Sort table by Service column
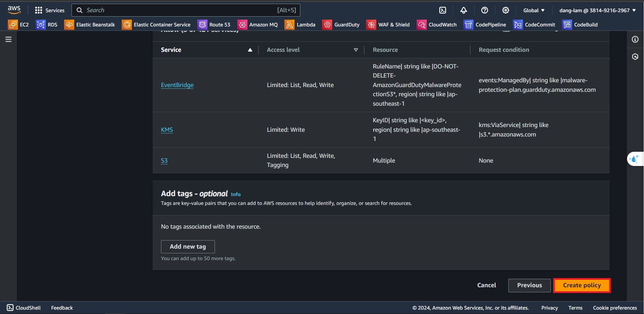 [250, 50]
